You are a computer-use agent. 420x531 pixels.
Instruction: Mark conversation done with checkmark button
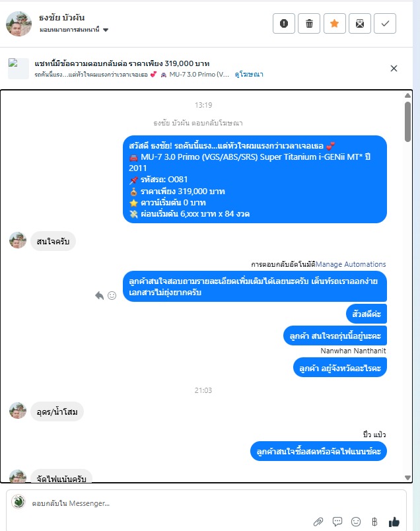[x=385, y=23]
